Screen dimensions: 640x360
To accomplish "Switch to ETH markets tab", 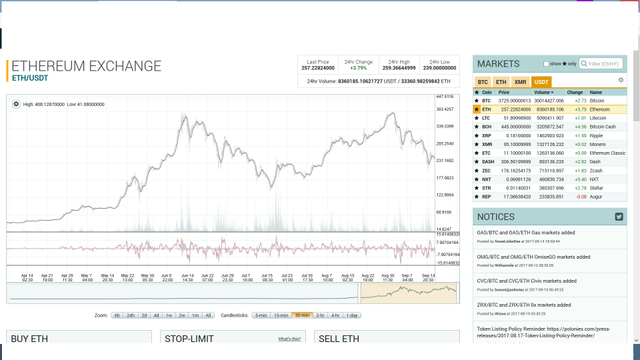I will [501, 82].
